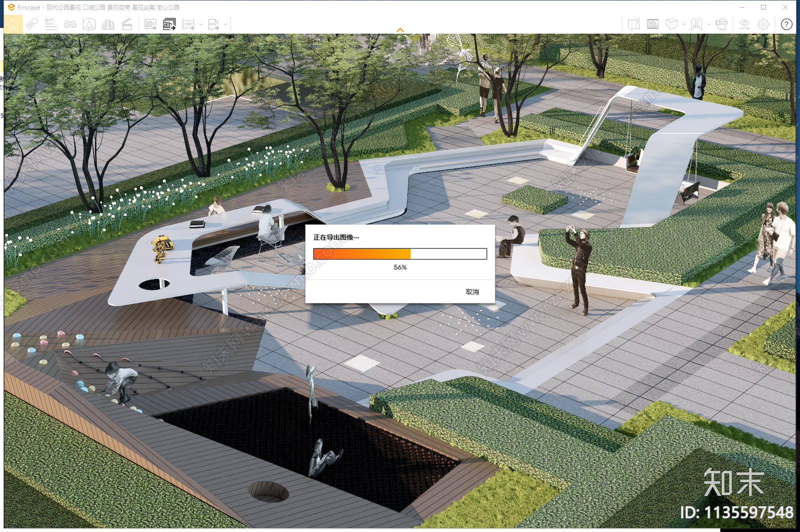Viewport: 800px width, 532px height.
Task: Maximize the Enscape window
Action: (x=763, y=7)
